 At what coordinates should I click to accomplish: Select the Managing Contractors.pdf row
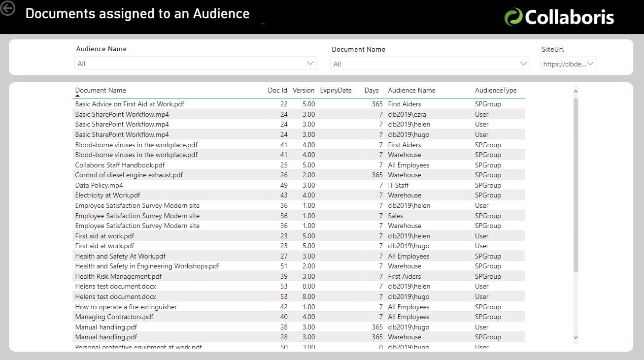coord(197,317)
